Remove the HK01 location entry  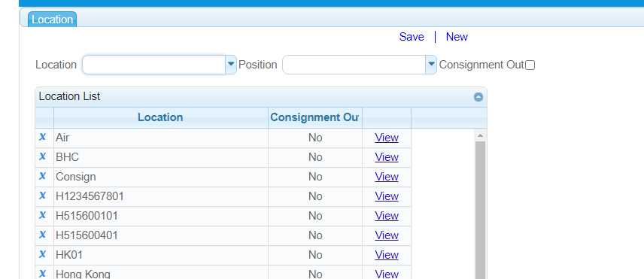point(42,254)
